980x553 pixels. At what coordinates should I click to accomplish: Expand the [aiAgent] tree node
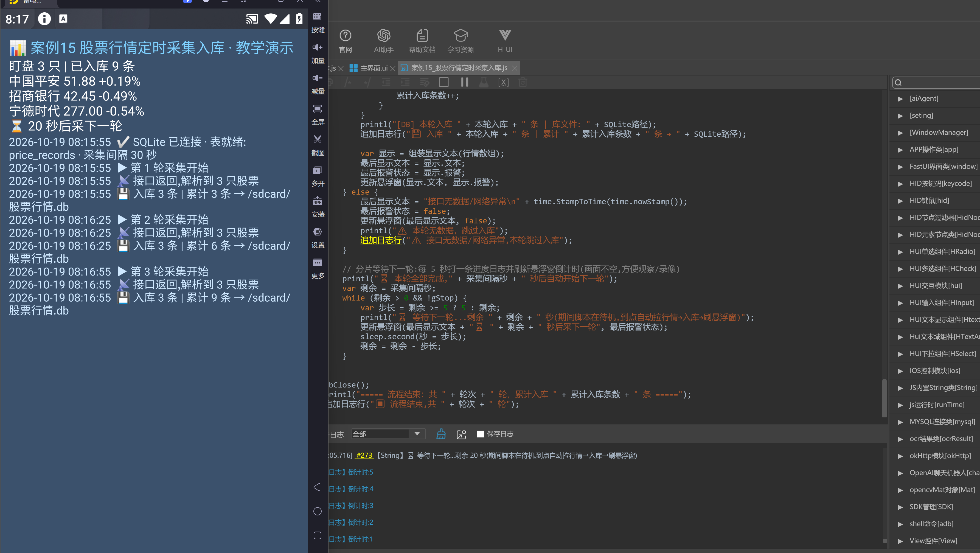[900, 99]
